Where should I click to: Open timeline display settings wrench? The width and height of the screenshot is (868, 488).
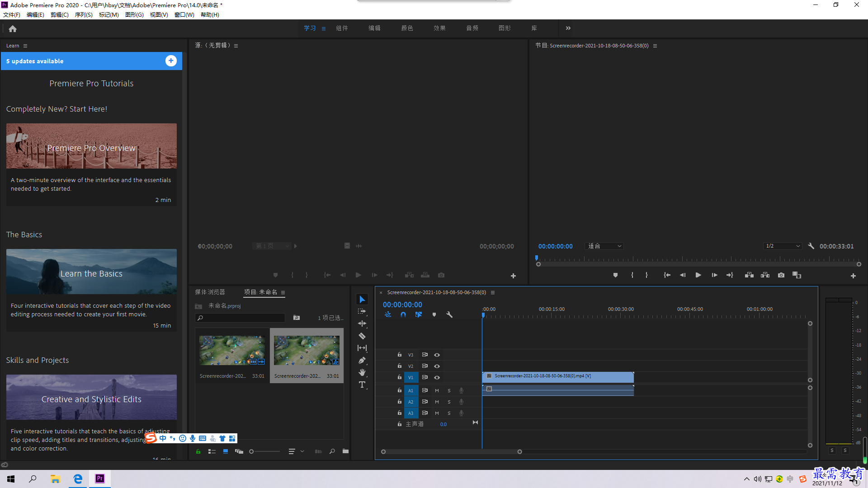[449, 314]
